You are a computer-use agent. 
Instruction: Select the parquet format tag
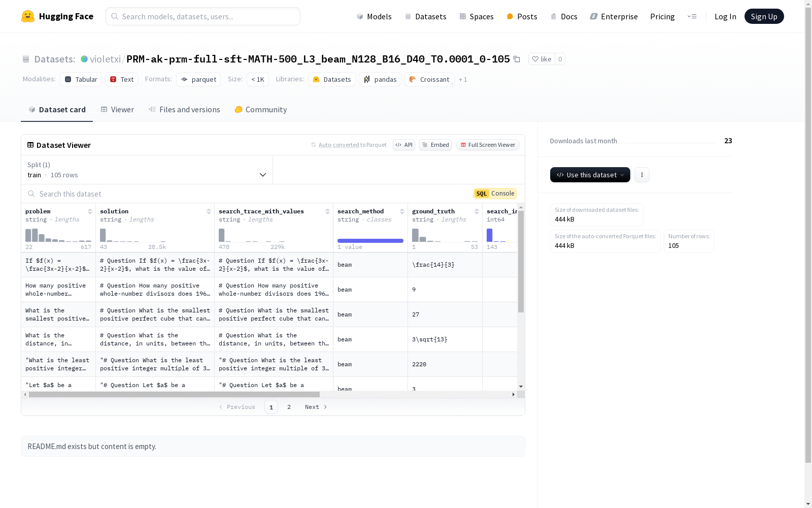coord(198,79)
